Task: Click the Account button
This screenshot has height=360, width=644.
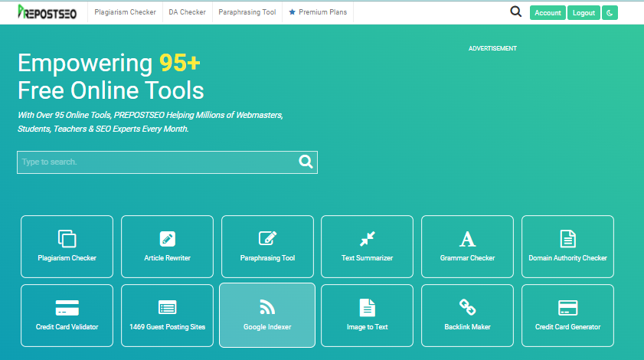Action: [548, 13]
